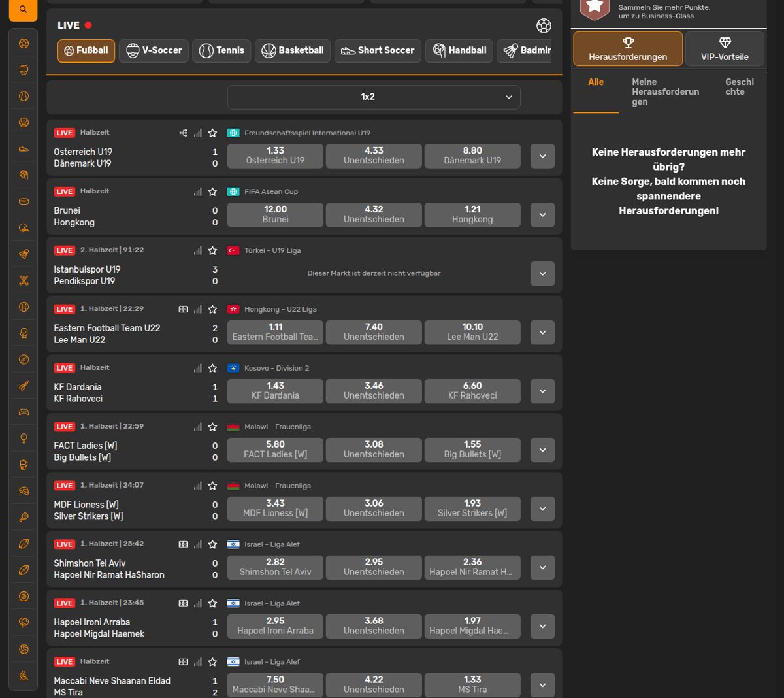Expand markets for Istanbulspor U19 match

[542, 274]
